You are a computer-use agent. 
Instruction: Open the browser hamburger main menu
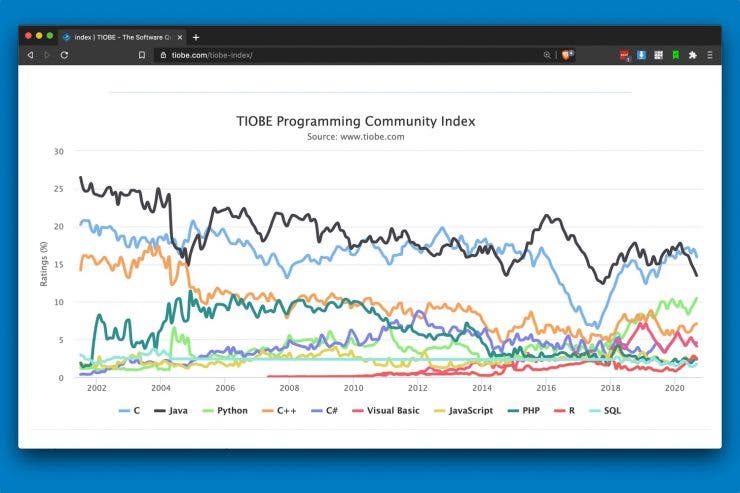pos(709,55)
